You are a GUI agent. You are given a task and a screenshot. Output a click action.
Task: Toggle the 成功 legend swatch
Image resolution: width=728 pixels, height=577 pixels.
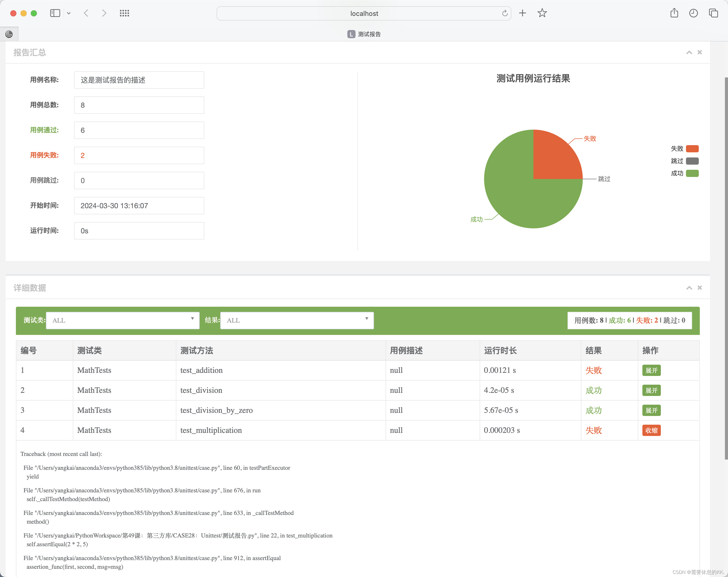(x=692, y=173)
